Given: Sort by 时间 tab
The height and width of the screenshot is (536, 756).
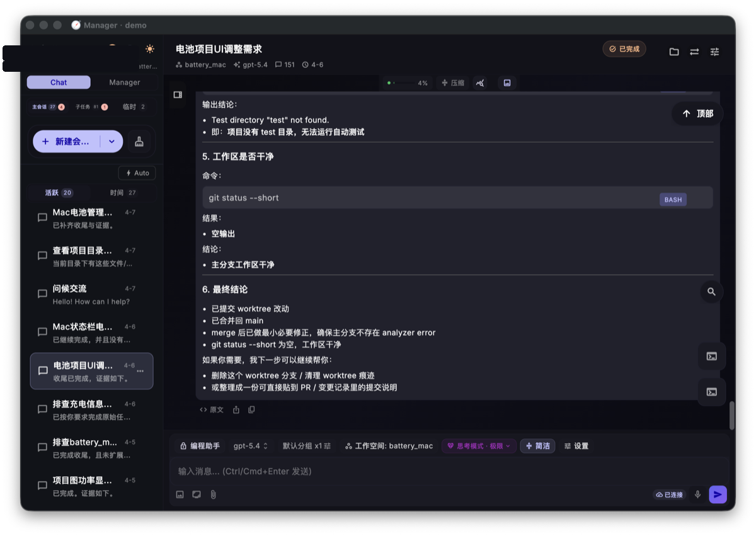Looking at the screenshot, I should tap(123, 193).
